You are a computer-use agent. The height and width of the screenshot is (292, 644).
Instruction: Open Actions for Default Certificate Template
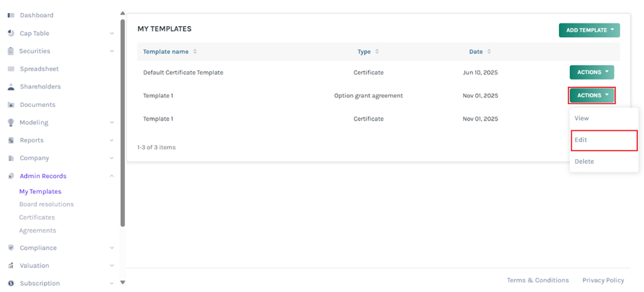[591, 72]
